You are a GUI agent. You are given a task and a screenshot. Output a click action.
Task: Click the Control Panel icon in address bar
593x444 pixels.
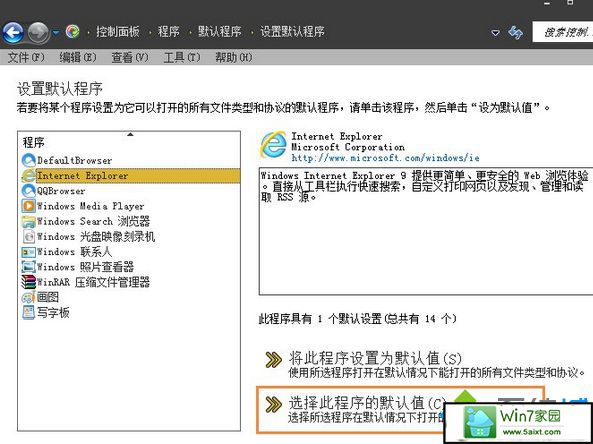[x=73, y=31]
